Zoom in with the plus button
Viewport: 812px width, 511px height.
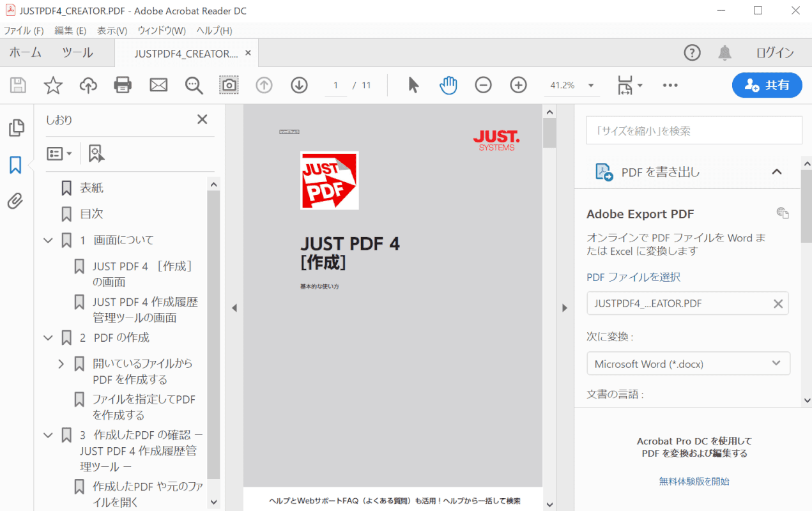click(x=519, y=85)
